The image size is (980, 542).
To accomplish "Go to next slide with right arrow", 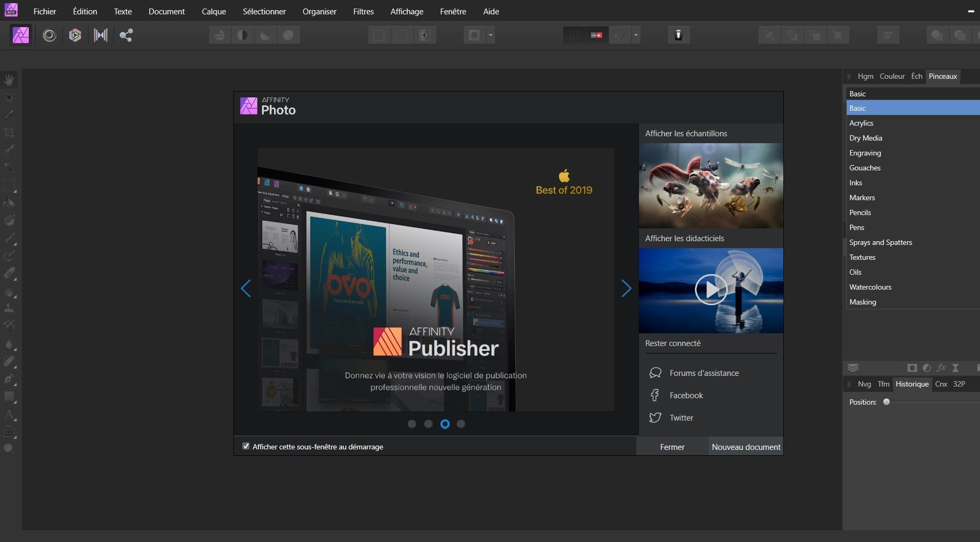I will pos(626,289).
